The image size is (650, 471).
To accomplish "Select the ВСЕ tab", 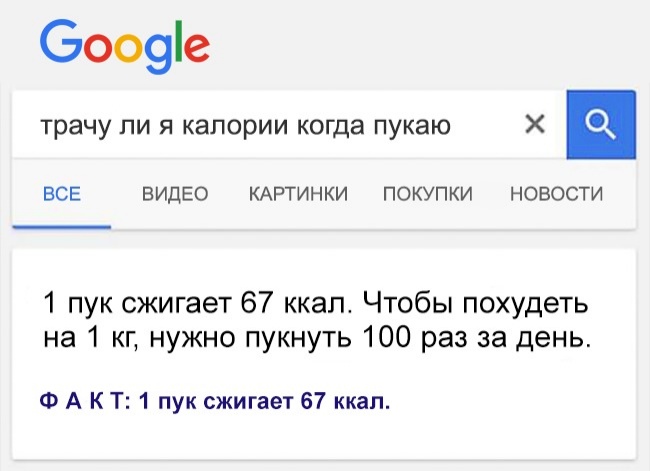I will click(62, 194).
